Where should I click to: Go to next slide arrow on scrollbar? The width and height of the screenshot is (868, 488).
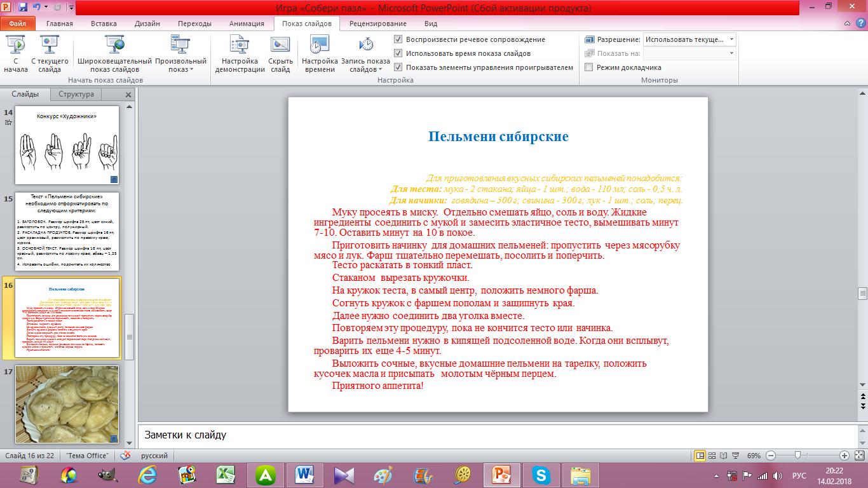(862, 405)
